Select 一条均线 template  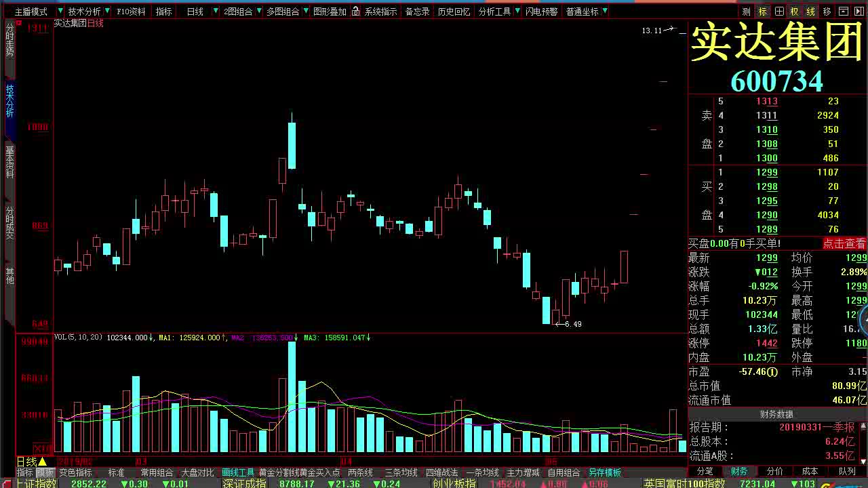tap(482, 472)
